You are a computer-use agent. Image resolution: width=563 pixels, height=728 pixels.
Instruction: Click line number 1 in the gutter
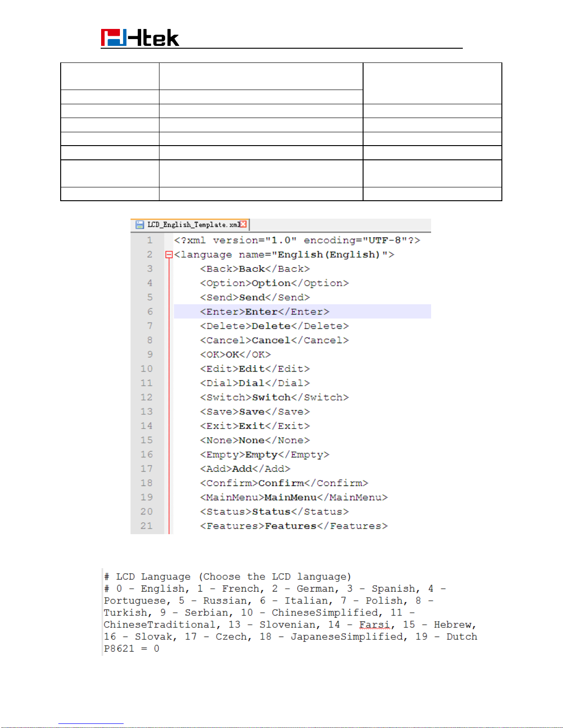point(149,240)
